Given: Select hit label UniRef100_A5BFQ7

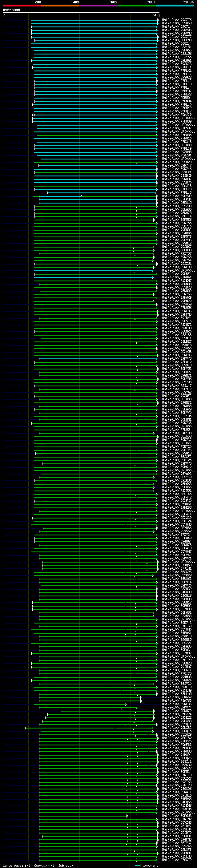Looking at the screenshot, I should pos(177,91).
